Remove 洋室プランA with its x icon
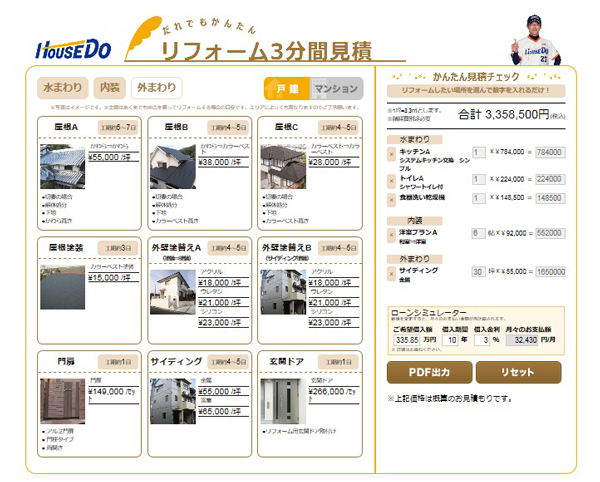The height and width of the screenshot is (482, 600). 391,231
